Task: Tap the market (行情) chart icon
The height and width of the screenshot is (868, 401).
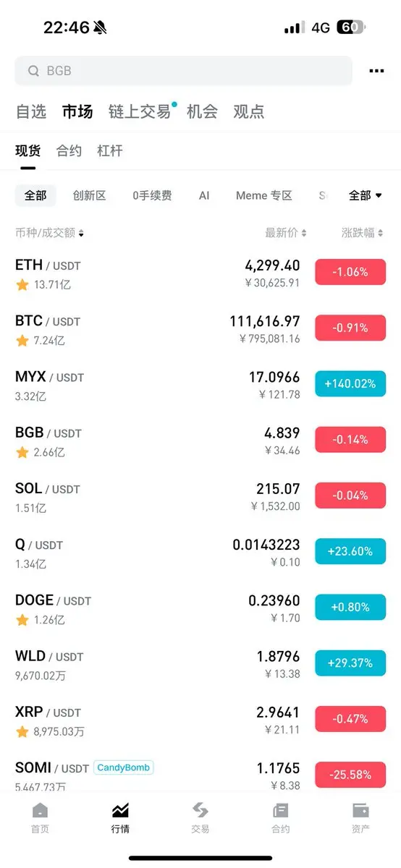Action: 120,810
